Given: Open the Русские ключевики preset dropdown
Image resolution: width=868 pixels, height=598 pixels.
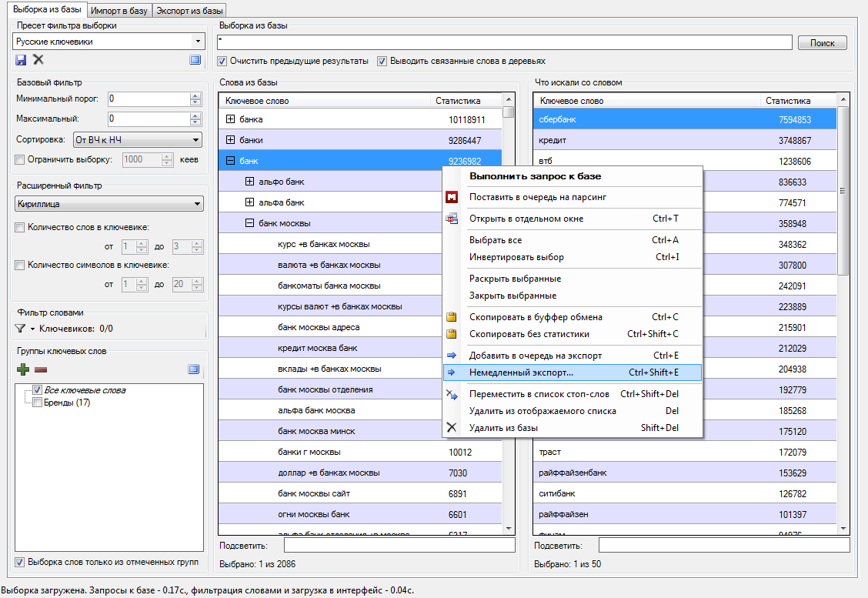Looking at the screenshot, I should [198, 42].
